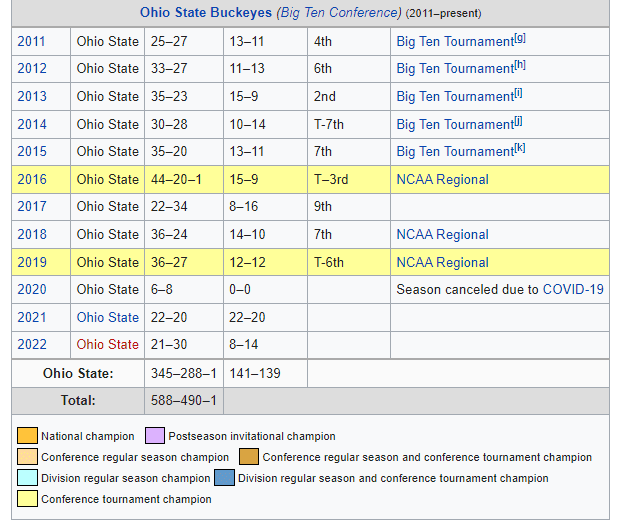Open footnote [k] in the 2015 row
Image resolution: width=625 pixels, height=526 pixels.
click(520, 148)
